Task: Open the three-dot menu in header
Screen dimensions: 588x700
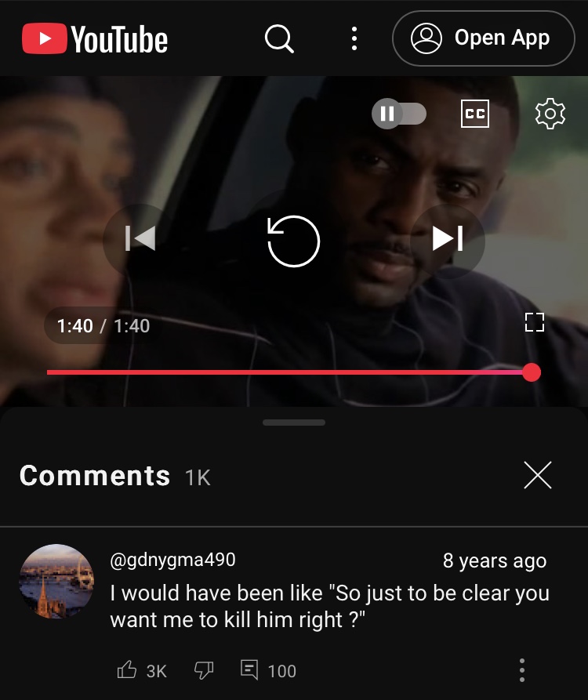Action: [354, 38]
